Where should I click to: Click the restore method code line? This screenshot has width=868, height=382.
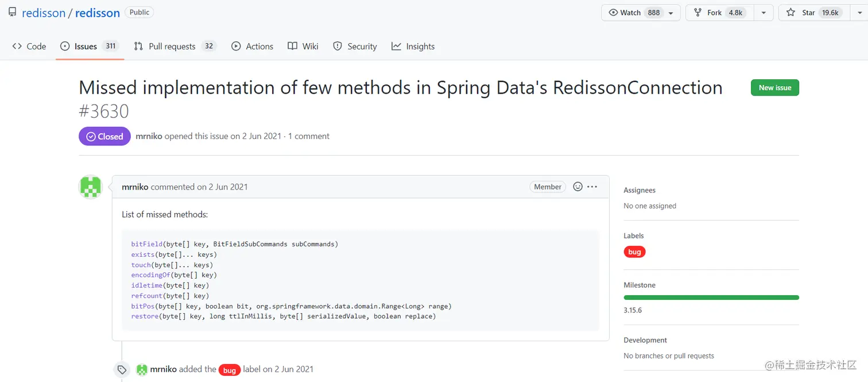pos(284,317)
